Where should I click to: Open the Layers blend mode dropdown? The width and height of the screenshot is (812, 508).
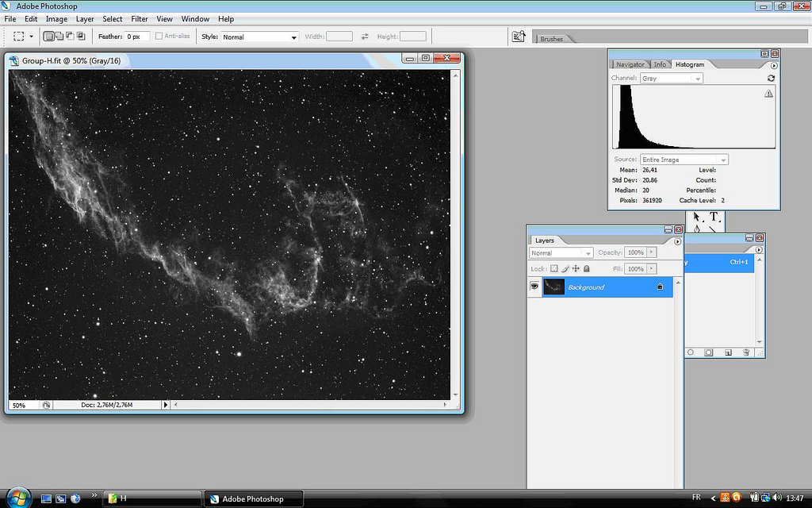(561, 253)
